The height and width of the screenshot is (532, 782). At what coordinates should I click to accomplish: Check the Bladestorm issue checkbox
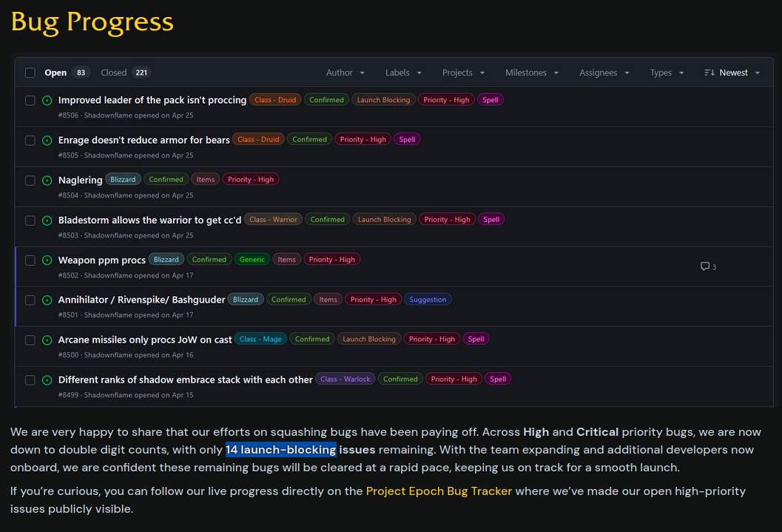coord(30,220)
